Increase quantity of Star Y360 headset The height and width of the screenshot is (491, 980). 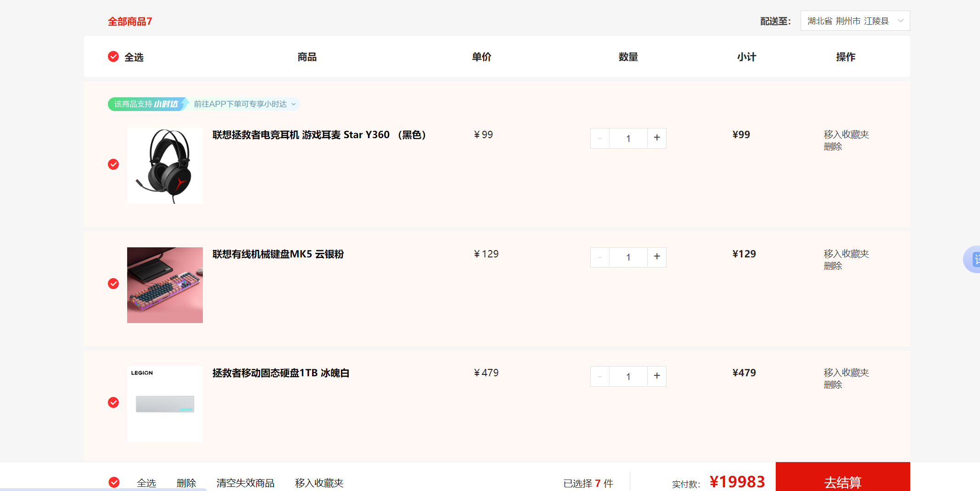point(657,138)
